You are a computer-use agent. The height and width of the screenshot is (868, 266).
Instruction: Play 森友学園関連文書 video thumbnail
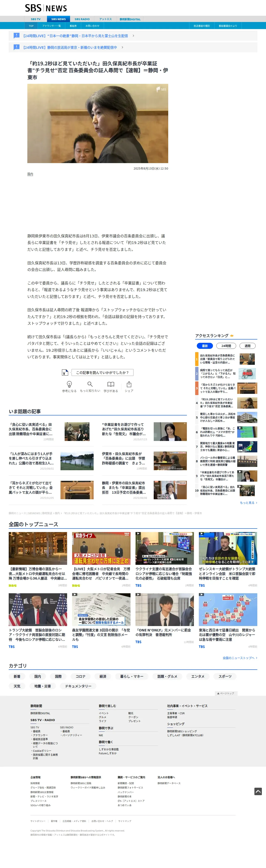click(101, 610)
